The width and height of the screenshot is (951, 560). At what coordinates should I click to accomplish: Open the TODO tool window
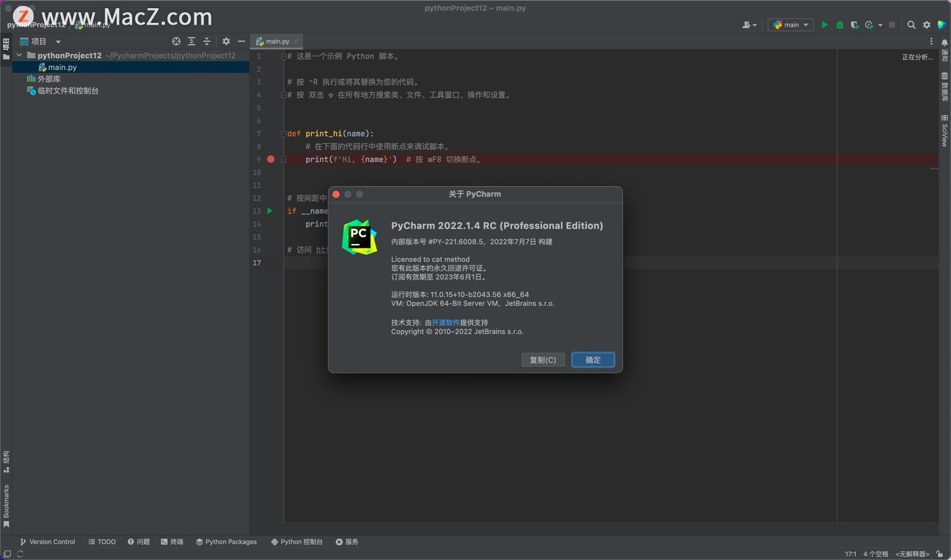[102, 542]
